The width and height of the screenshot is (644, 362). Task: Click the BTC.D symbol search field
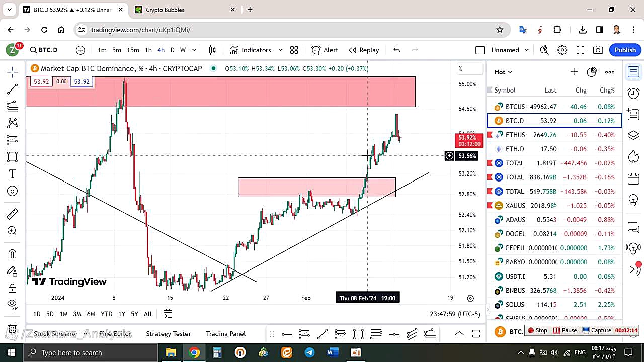[44, 50]
